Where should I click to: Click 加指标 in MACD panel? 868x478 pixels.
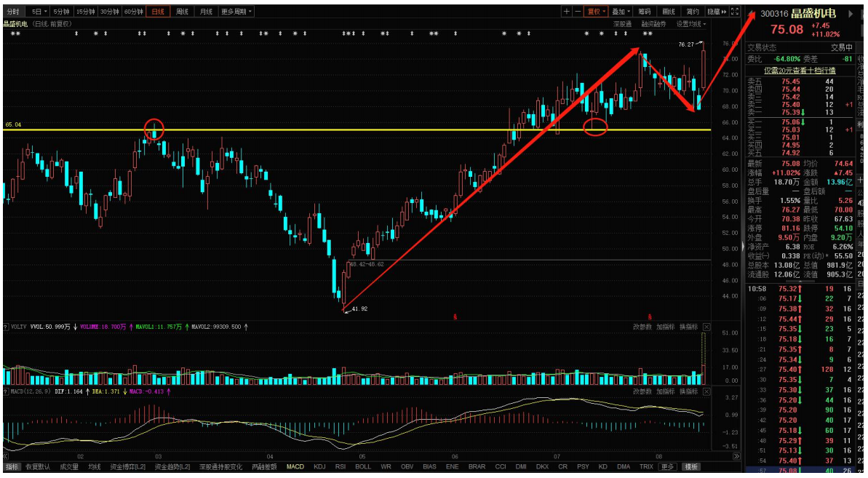666,391
